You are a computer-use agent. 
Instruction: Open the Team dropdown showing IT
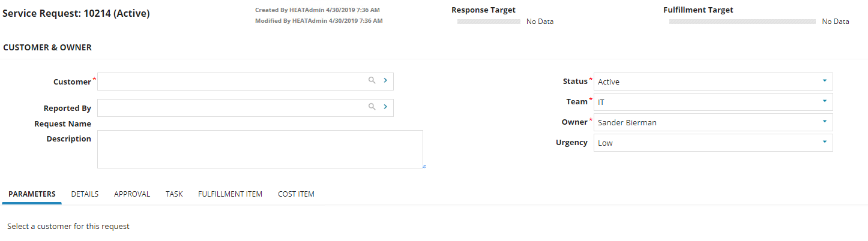tap(713, 102)
